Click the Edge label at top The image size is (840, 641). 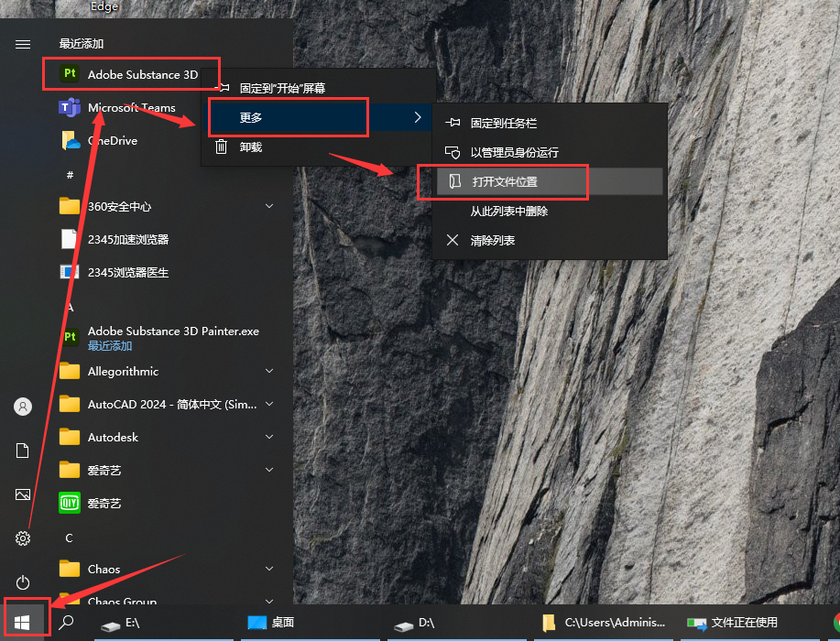tap(104, 6)
